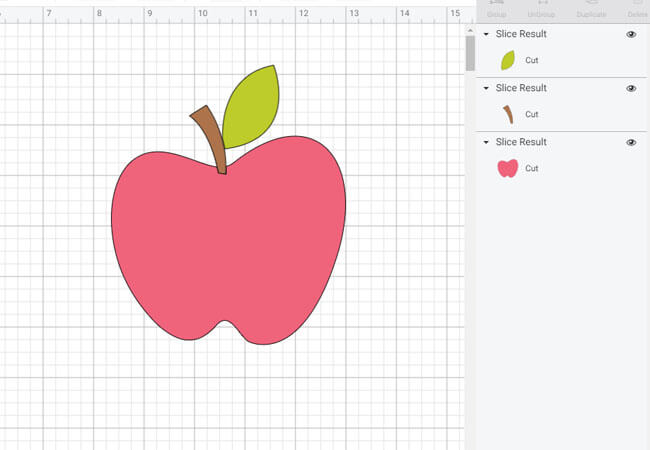The width and height of the screenshot is (650, 450).
Task: Select the green leaf shape on canvas
Action: (251, 108)
